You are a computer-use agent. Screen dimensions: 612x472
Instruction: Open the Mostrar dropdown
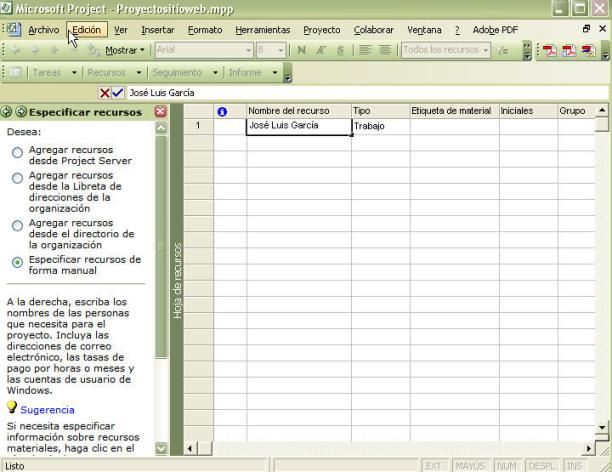coord(125,50)
